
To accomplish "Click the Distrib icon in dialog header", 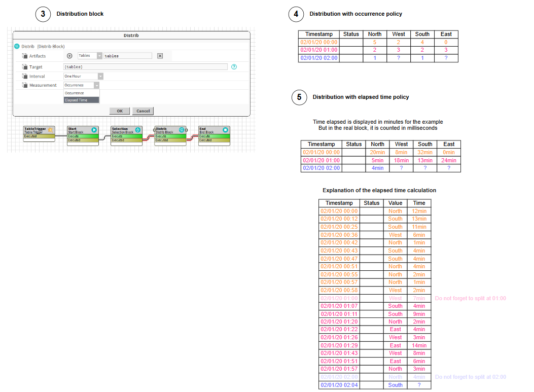I will coord(17,46).
